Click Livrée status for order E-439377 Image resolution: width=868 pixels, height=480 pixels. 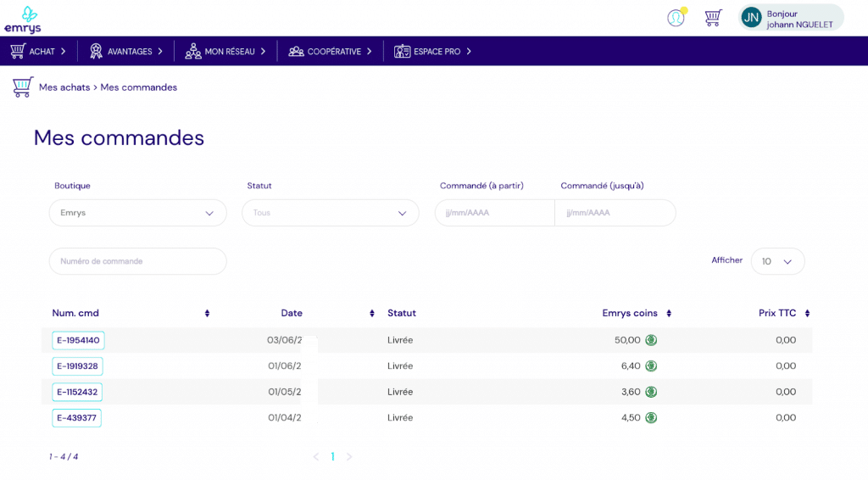click(x=400, y=417)
